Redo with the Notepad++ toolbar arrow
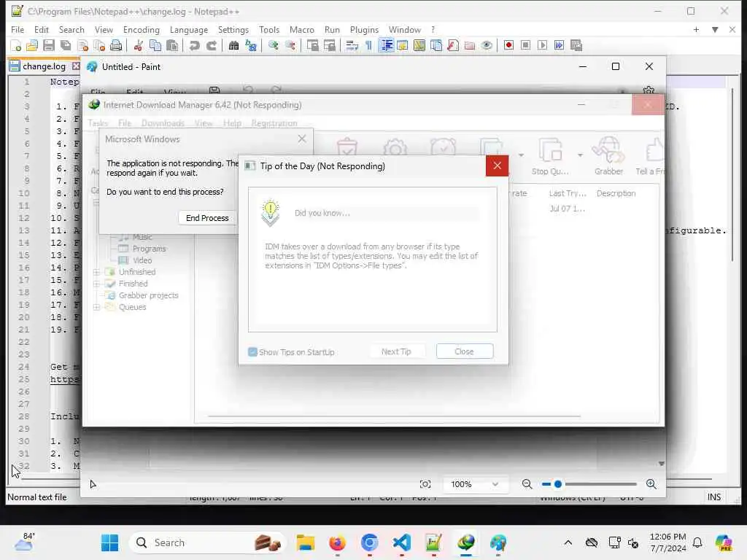Image resolution: width=747 pixels, height=560 pixels. [x=212, y=46]
